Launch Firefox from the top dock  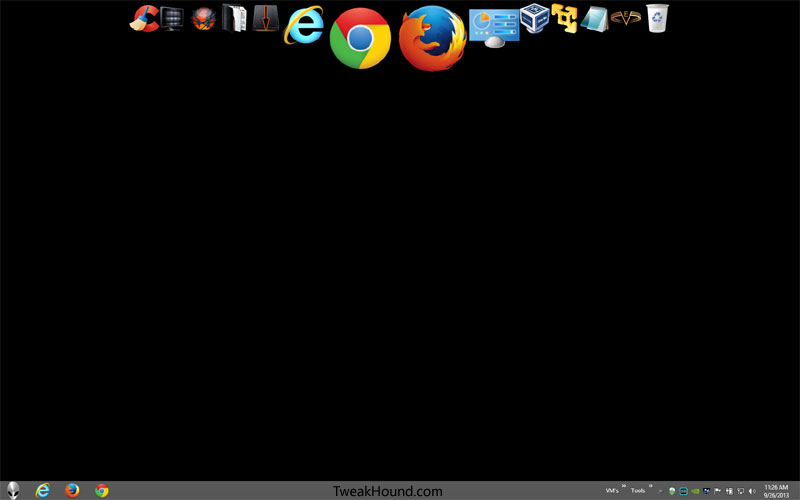pyautogui.click(x=433, y=38)
